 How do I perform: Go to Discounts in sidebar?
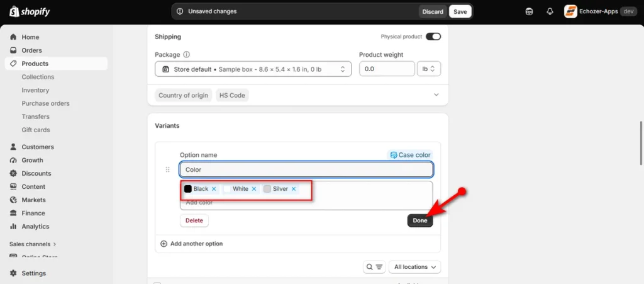click(x=36, y=173)
